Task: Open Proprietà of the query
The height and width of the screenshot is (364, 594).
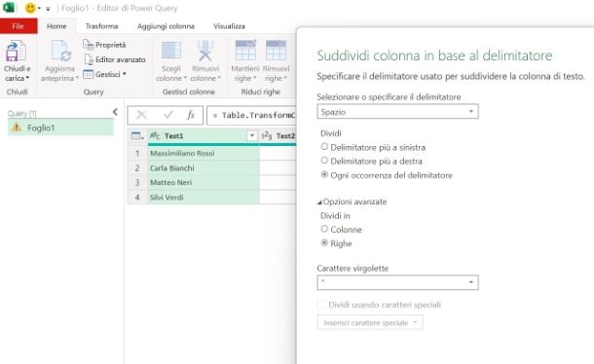Action: (104, 45)
